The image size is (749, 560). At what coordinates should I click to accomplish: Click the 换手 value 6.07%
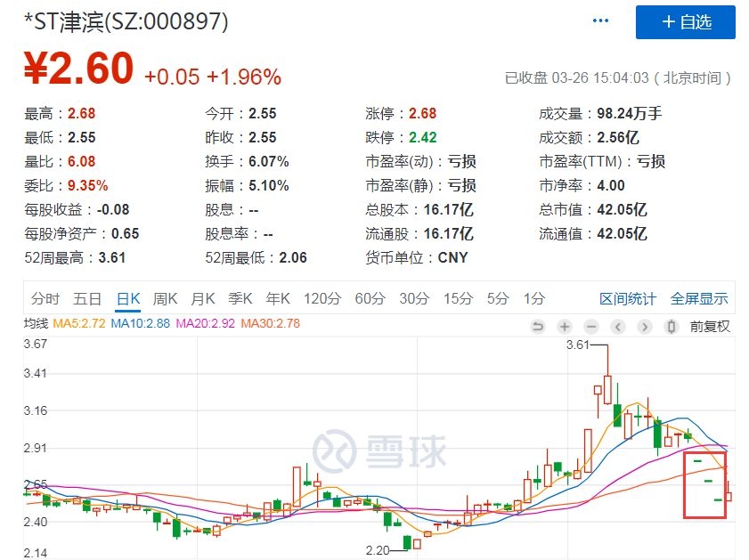(268, 161)
